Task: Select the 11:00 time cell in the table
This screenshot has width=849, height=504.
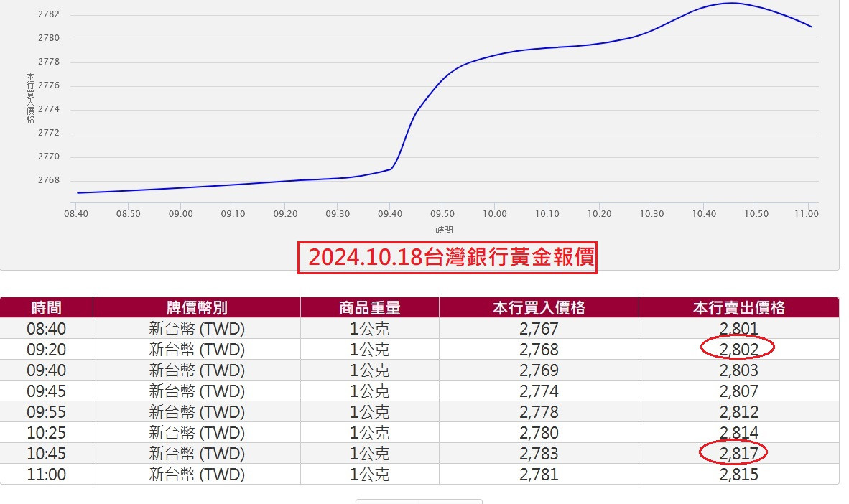Action: pyautogui.click(x=47, y=475)
